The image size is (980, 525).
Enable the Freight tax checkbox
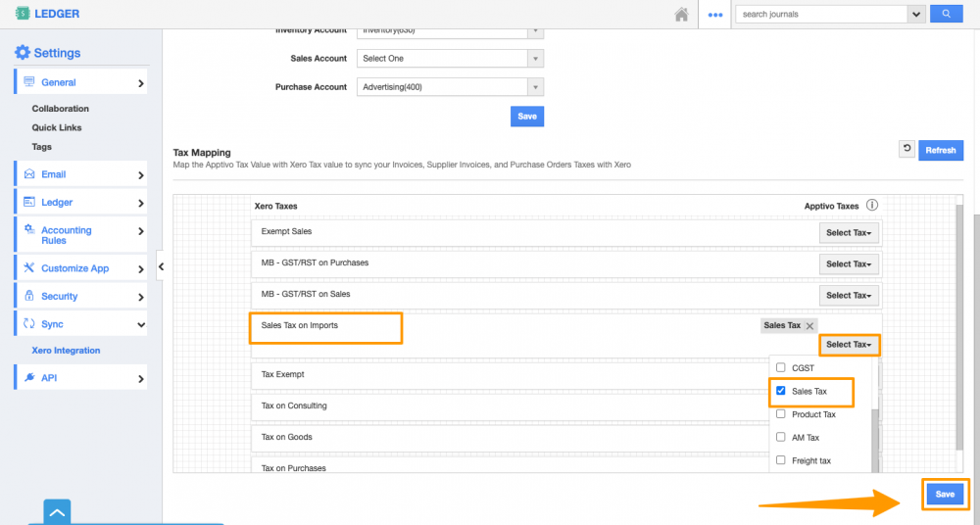click(781, 460)
